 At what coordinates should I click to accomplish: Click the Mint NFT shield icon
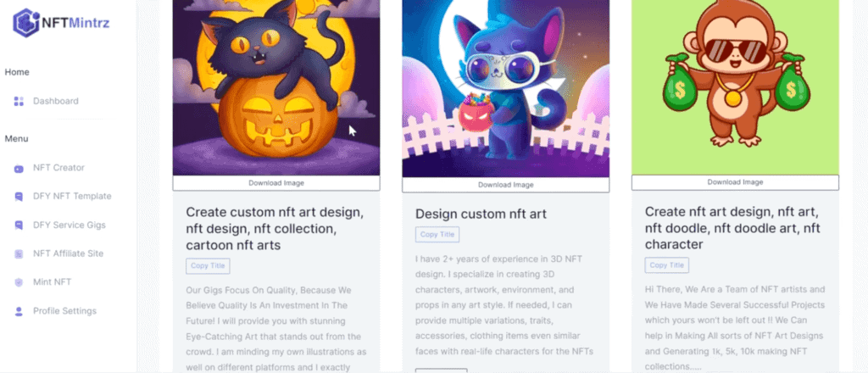coord(19,282)
